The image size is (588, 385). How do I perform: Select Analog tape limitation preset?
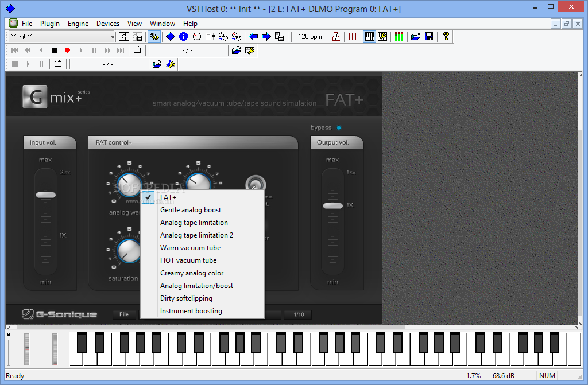(203, 223)
